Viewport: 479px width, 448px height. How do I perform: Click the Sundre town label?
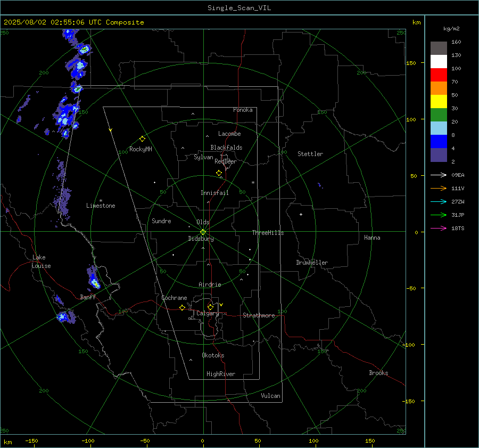161,221
